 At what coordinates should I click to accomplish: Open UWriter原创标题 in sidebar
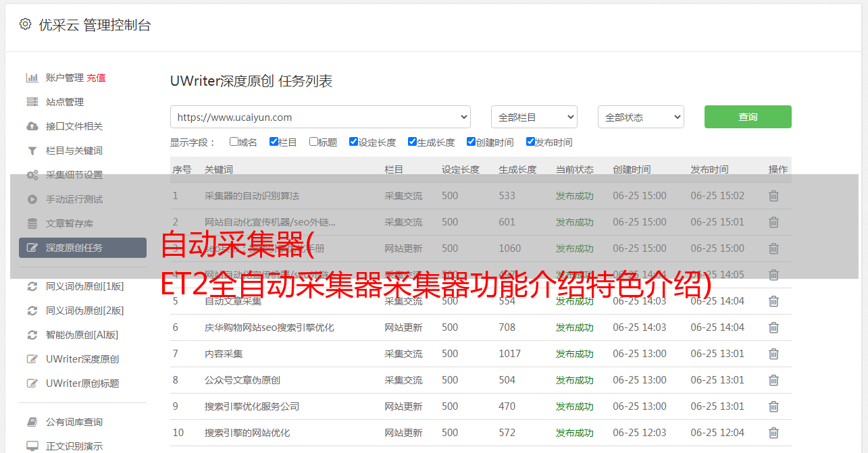click(82, 383)
